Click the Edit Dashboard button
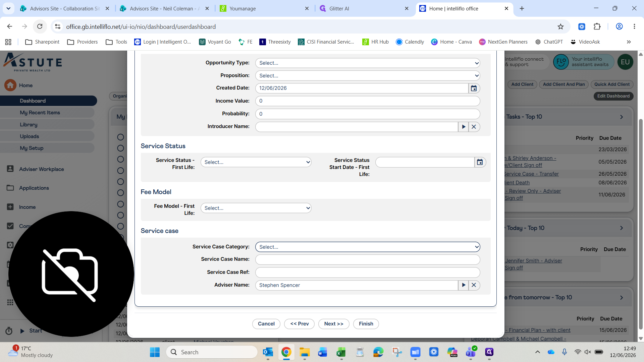Screen dimensions: 644x362 [x=613, y=96]
